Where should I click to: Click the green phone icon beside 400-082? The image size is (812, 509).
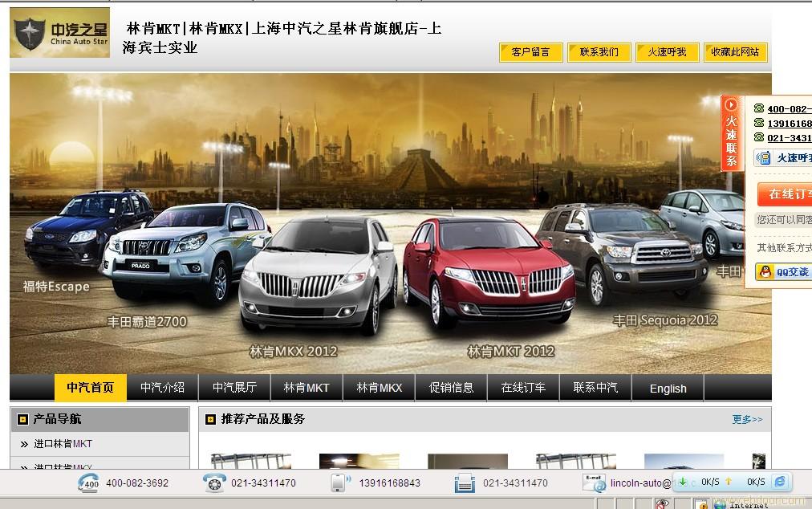tap(759, 108)
